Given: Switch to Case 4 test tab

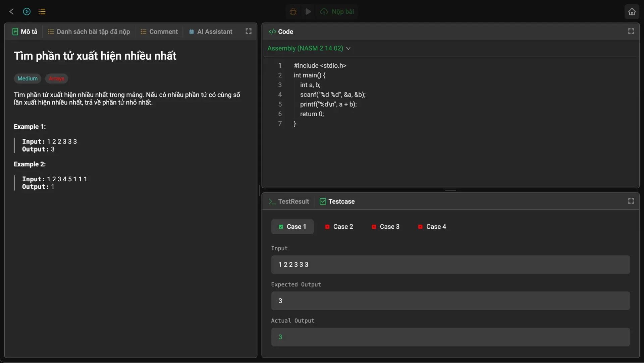Looking at the screenshot, I should [432, 227].
